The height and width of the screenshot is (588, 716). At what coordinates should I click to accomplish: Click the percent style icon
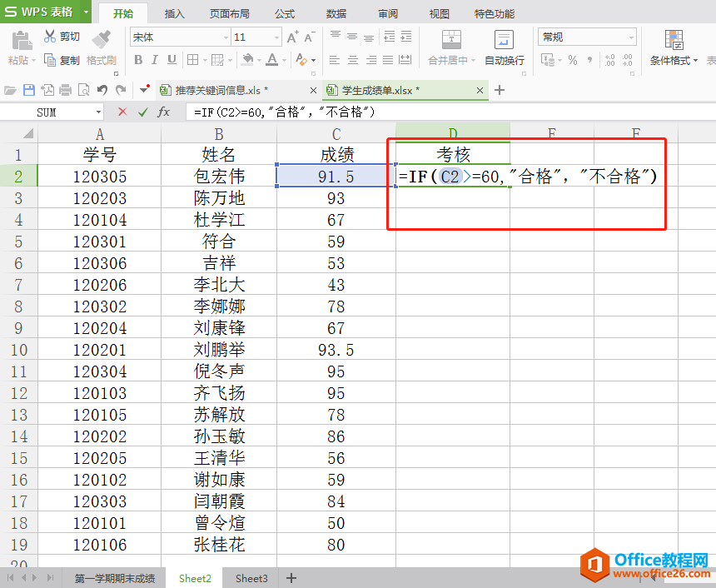pos(573,60)
